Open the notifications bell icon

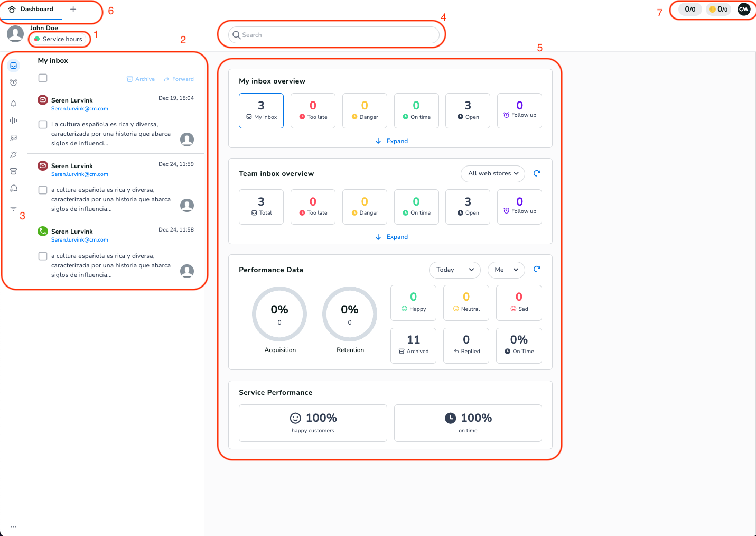point(14,104)
